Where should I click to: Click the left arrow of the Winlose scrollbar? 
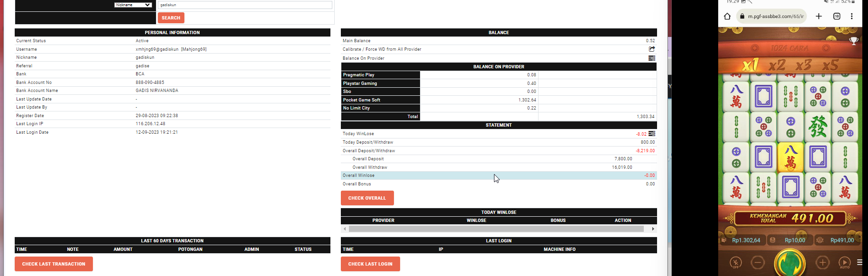[345, 229]
